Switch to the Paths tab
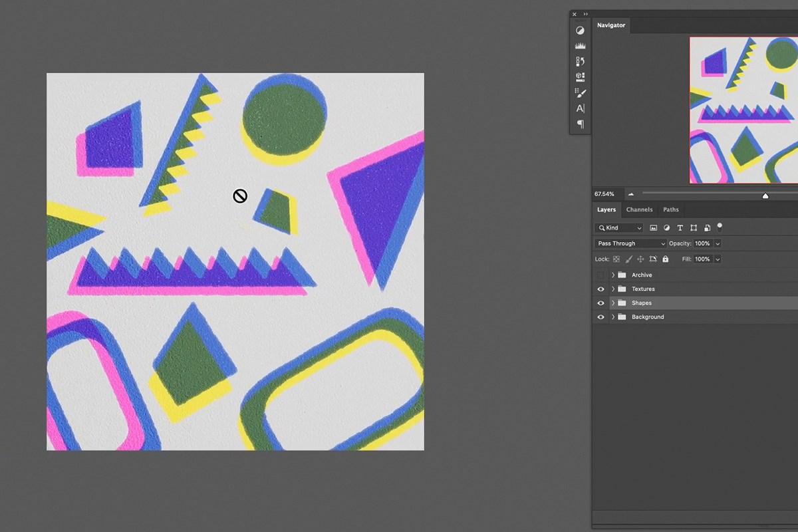The width and height of the screenshot is (798, 532). [x=671, y=209]
